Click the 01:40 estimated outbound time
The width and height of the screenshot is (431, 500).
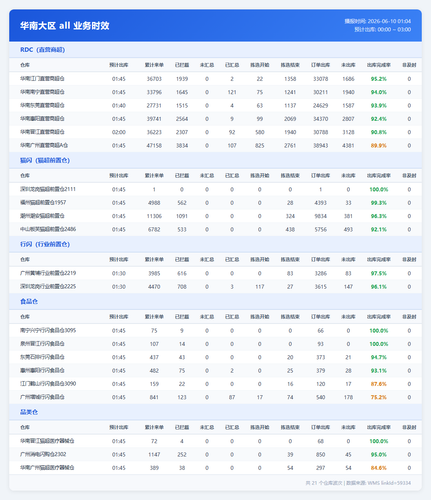119,106
